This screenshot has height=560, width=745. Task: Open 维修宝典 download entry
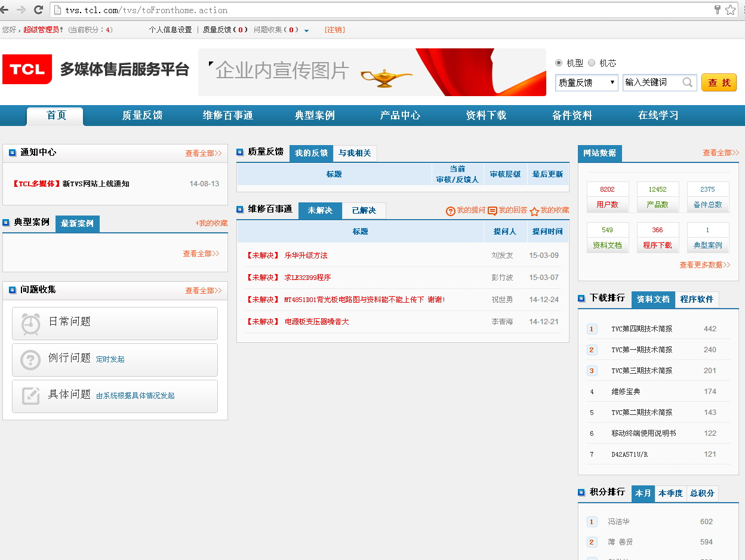626,392
